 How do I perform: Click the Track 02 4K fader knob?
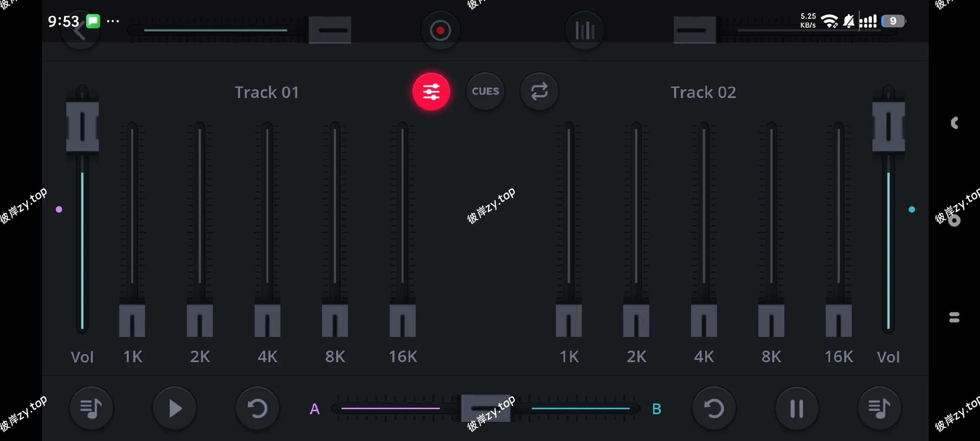704,320
